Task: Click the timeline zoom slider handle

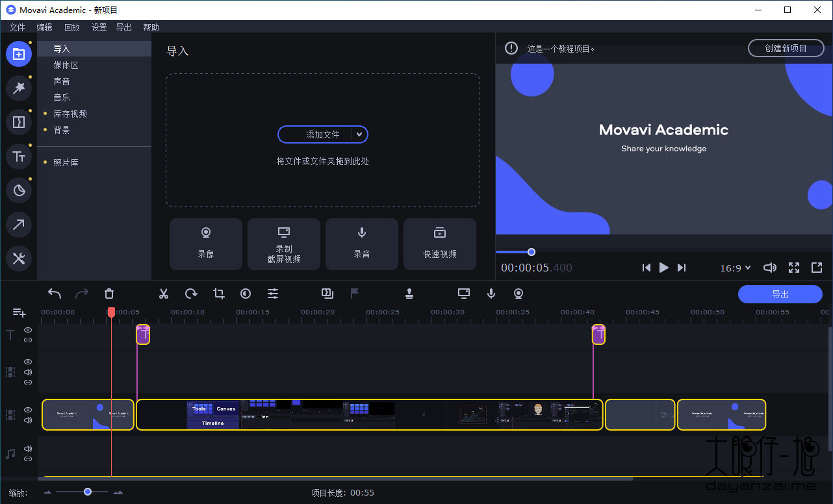Action: coord(88,492)
